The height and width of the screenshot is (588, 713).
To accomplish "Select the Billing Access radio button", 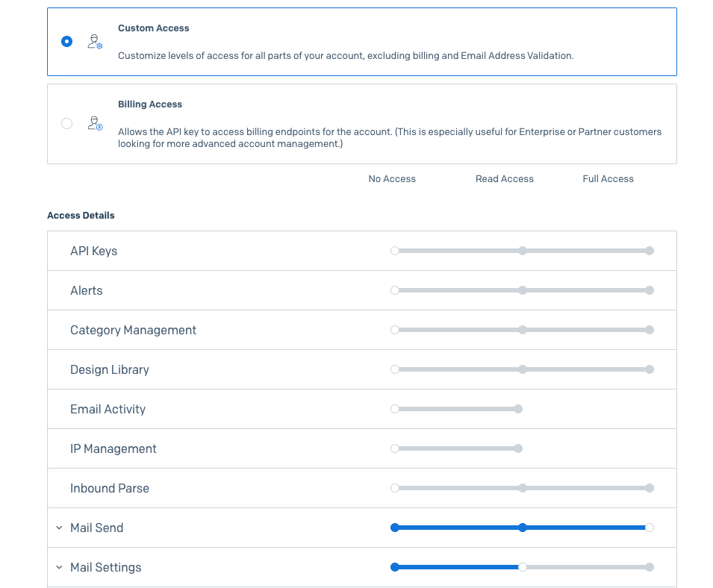I will [67, 124].
